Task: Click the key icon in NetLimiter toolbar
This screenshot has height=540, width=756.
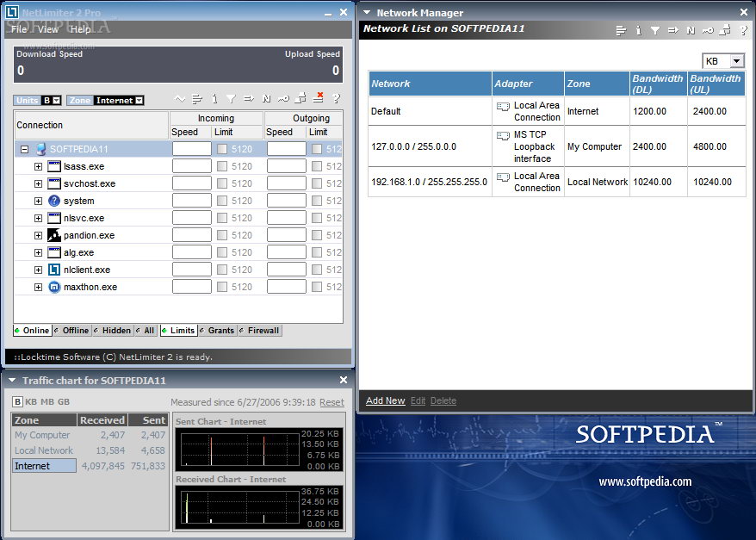Action: click(283, 99)
